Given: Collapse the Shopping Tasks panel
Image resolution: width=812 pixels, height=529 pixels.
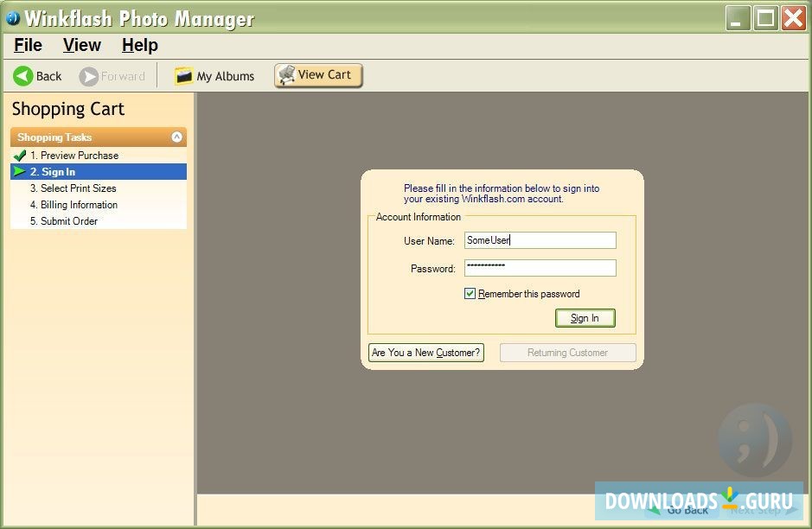Looking at the screenshot, I should point(176,137).
